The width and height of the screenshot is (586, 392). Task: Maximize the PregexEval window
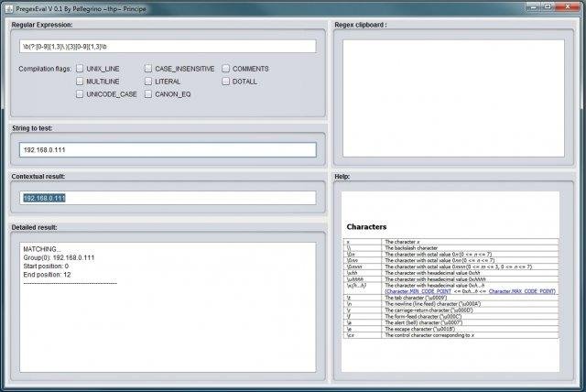point(548,6)
